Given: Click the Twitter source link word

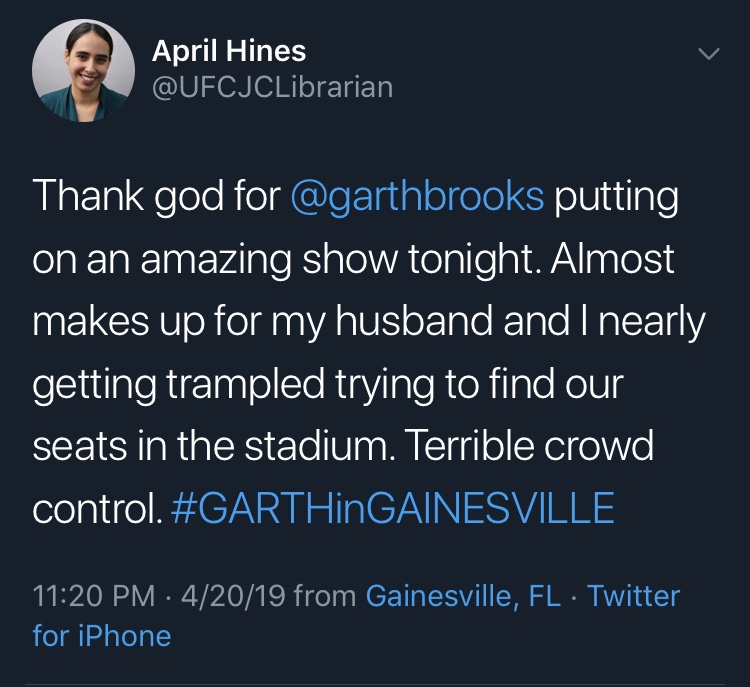Looking at the screenshot, I should tap(633, 596).
